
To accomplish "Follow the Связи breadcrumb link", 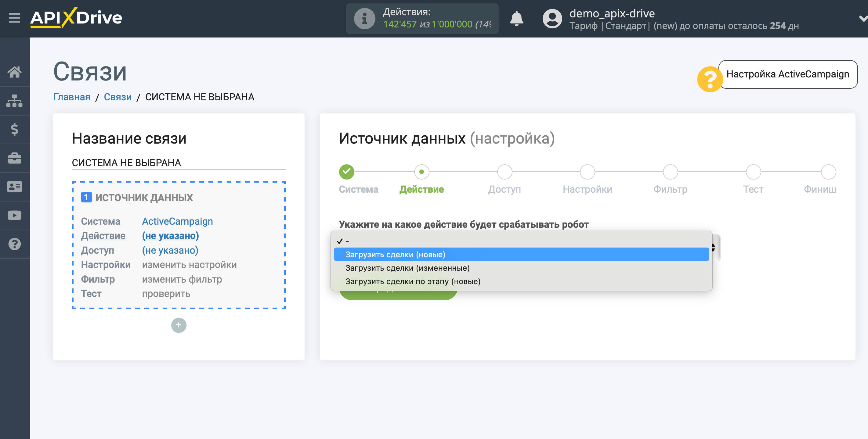I will point(118,97).
